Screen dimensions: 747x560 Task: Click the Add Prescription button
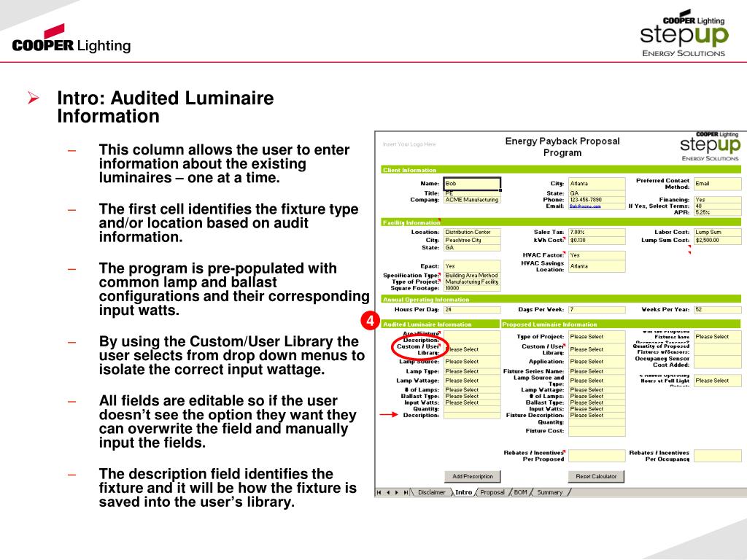click(x=473, y=476)
